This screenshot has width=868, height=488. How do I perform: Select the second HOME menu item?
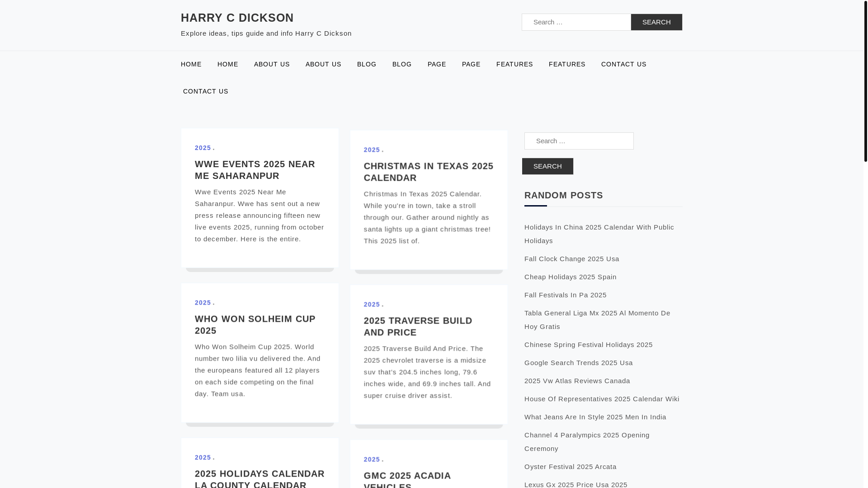tap(228, 64)
